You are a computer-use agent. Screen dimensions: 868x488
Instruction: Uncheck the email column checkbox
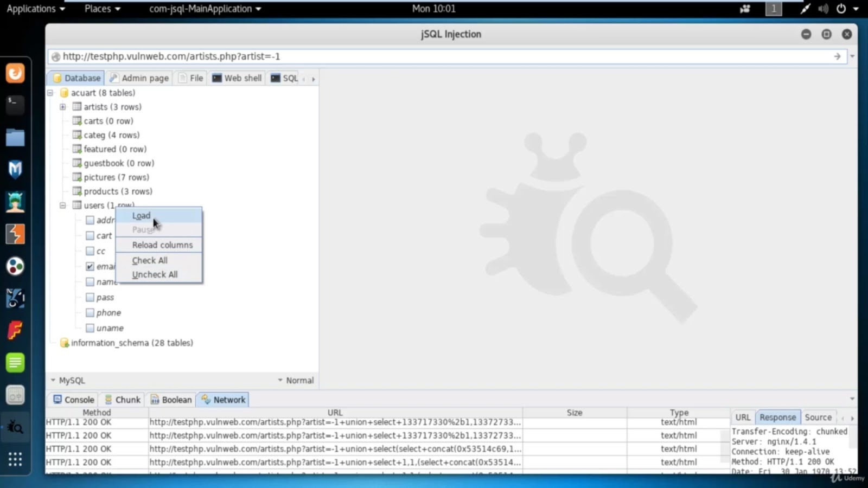pyautogui.click(x=90, y=266)
